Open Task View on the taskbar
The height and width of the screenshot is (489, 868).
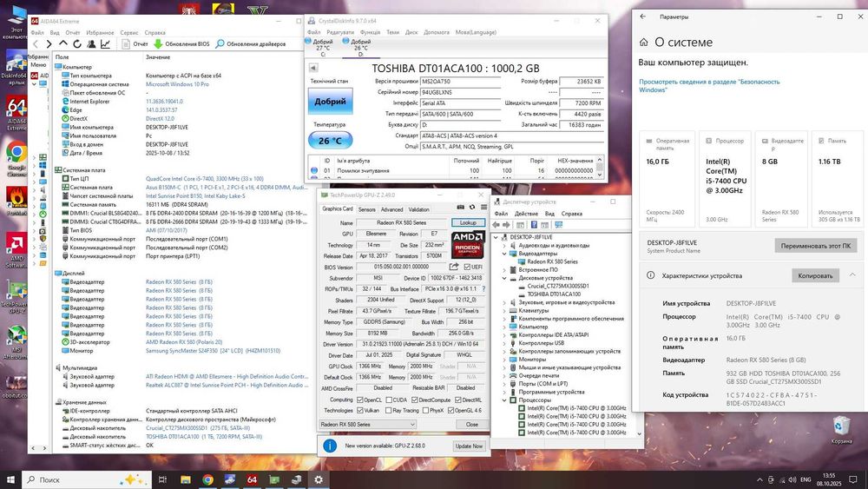(x=163, y=479)
